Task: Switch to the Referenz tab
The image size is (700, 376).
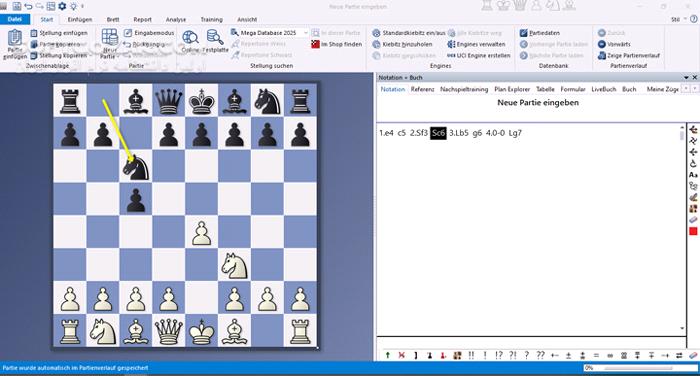Action: coord(422,89)
